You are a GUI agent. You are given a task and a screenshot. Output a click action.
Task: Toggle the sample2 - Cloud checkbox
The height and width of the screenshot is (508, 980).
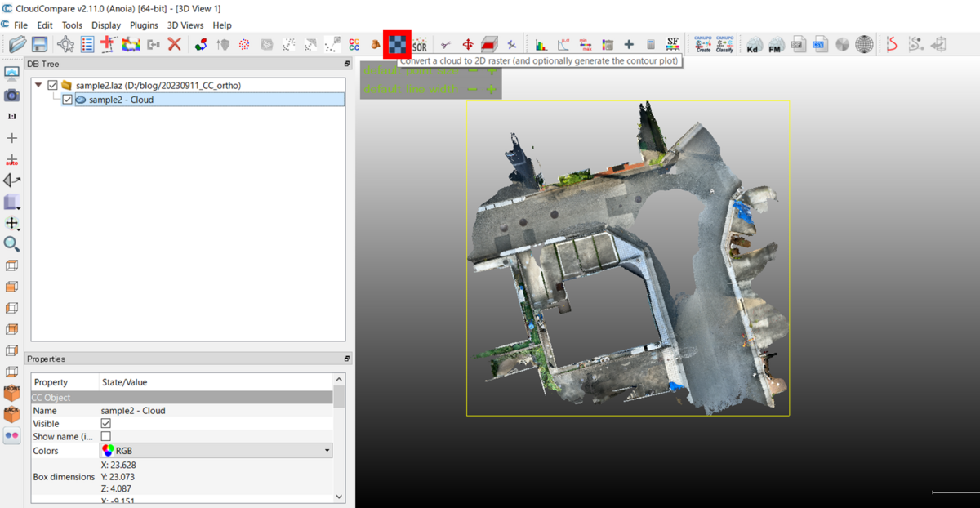[x=67, y=100]
